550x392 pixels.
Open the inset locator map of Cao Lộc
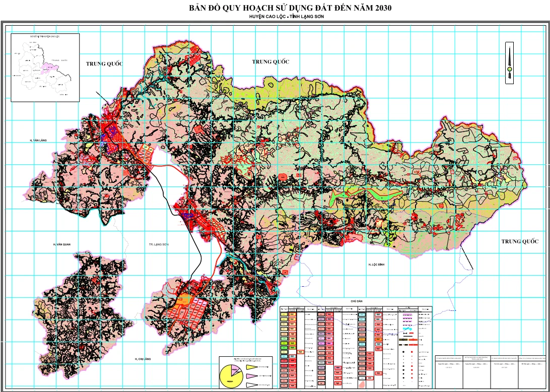45,68
